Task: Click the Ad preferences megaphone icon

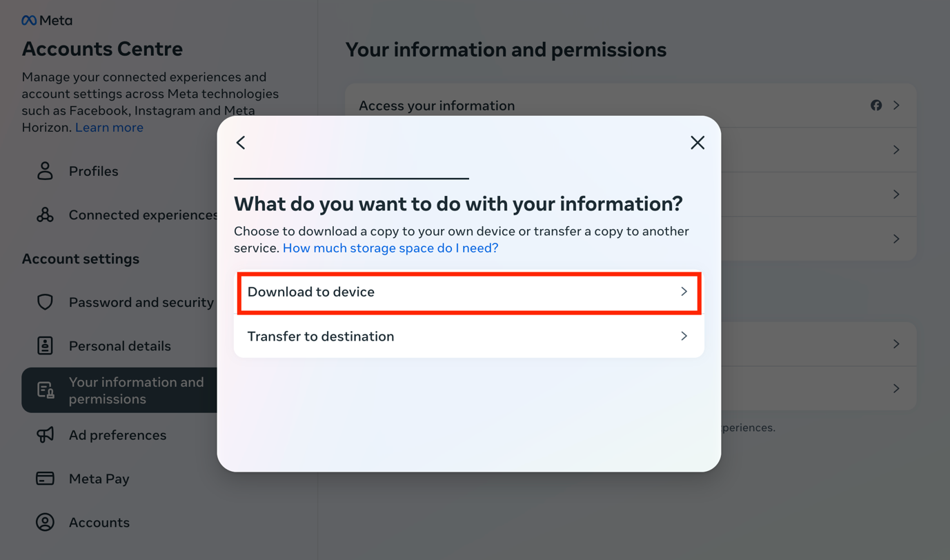Action: [x=46, y=434]
